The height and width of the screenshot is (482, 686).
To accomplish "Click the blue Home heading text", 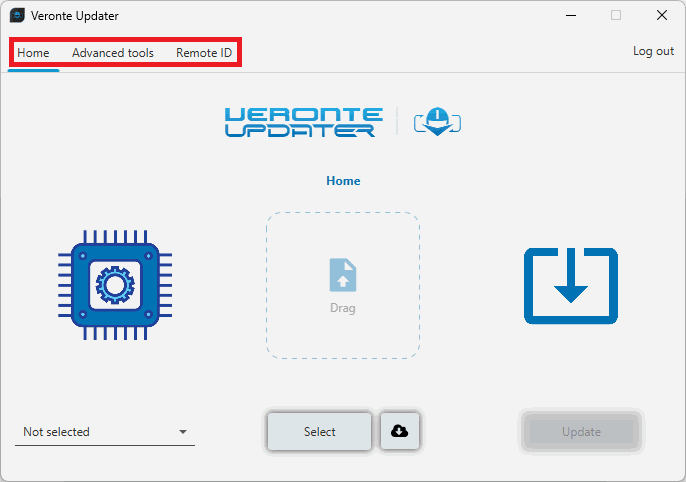I will click(343, 181).
